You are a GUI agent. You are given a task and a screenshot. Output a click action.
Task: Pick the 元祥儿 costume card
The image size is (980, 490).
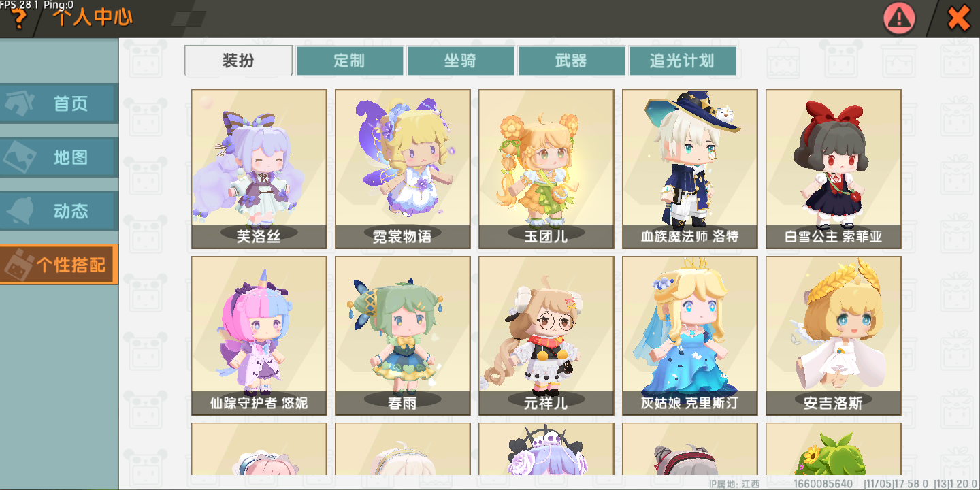[546, 336]
